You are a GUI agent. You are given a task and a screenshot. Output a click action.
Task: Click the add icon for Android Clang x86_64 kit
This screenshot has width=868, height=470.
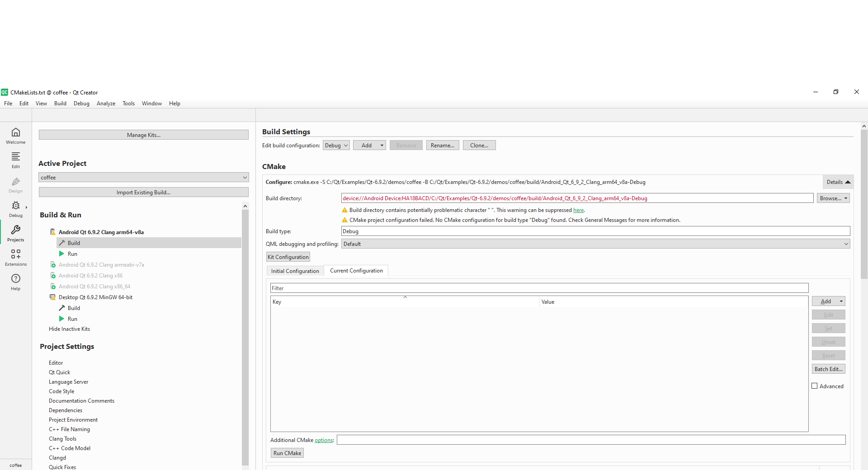[x=53, y=286]
